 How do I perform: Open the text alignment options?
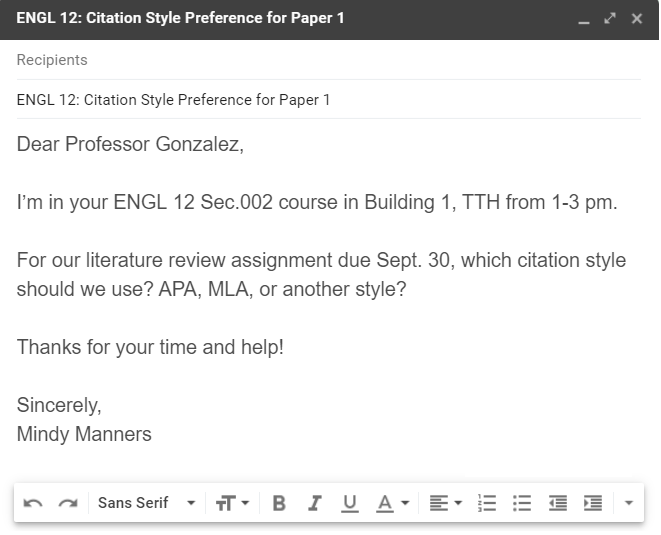(446, 503)
